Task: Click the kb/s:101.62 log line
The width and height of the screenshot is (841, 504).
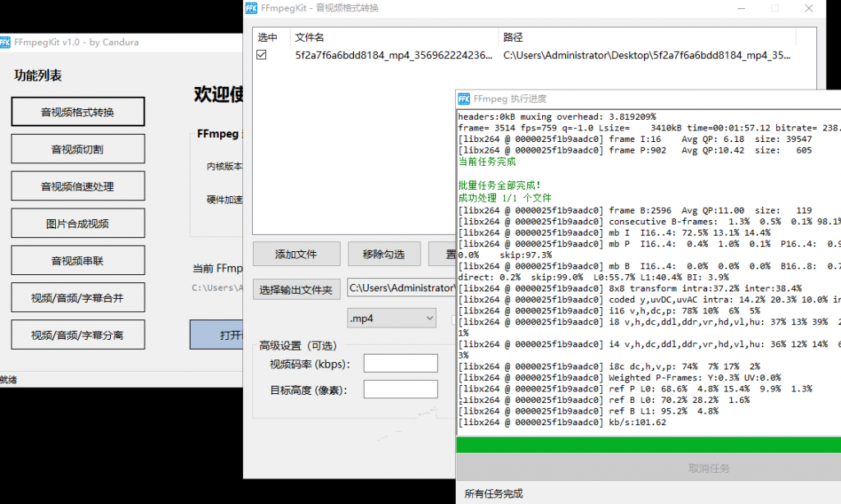Action: [x=562, y=422]
